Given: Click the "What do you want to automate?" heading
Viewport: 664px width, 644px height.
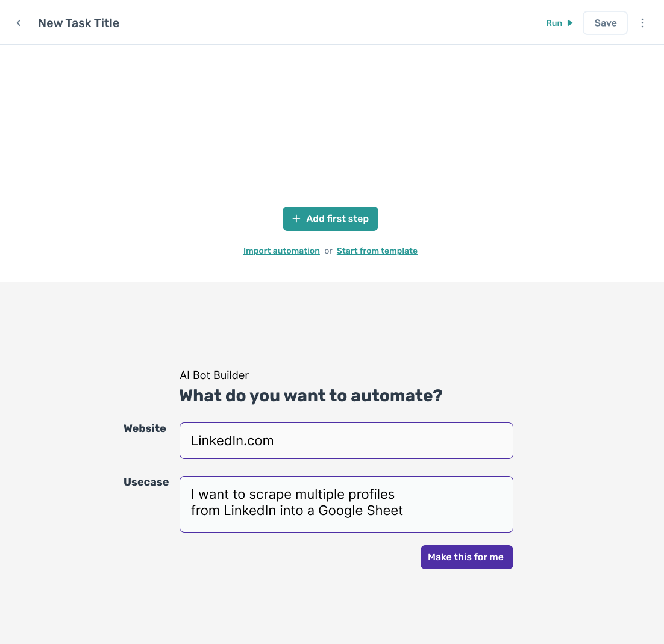Looking at the screenshot, I should pos(311,396).
